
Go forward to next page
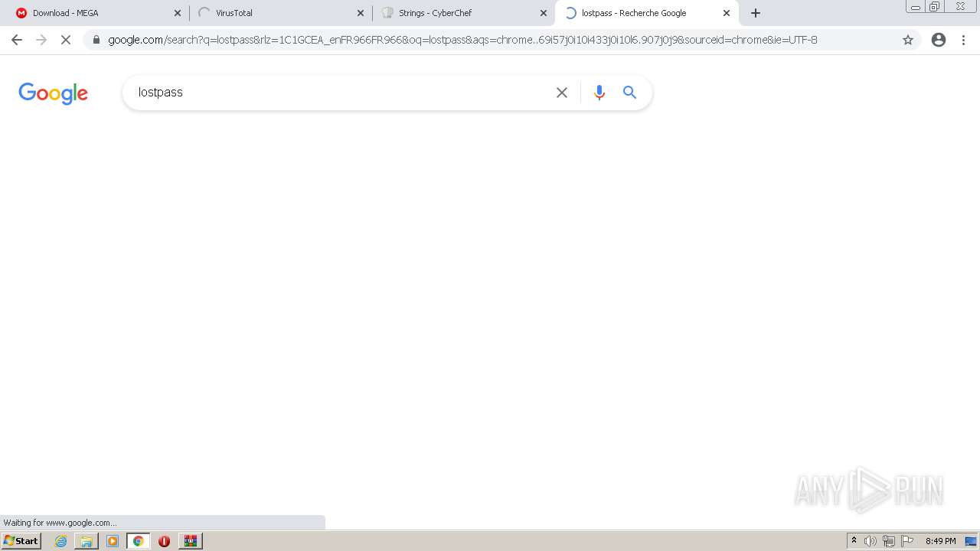pyautogui.click(x=41, y=40)
